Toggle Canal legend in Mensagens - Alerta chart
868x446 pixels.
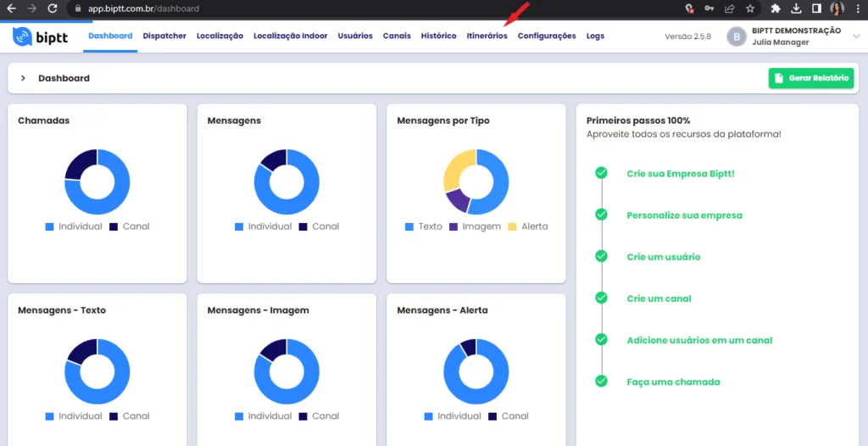click(x=509, y=416)
